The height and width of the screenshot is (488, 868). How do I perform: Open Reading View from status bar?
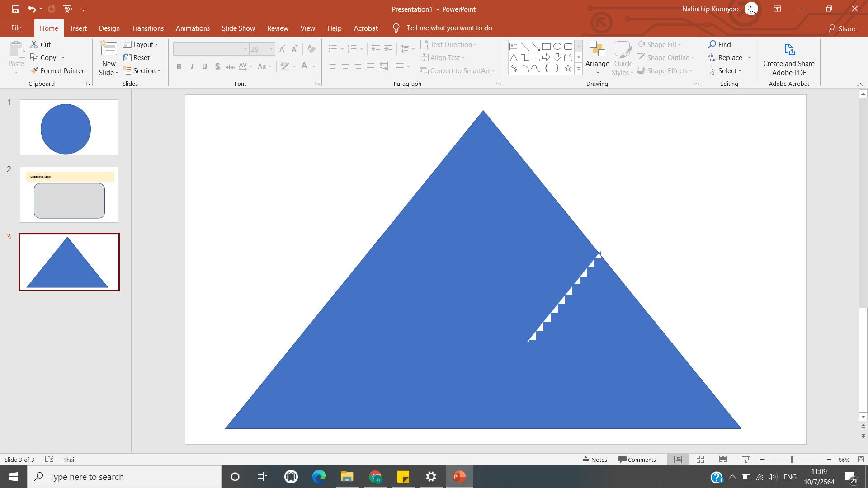point(723,460)
